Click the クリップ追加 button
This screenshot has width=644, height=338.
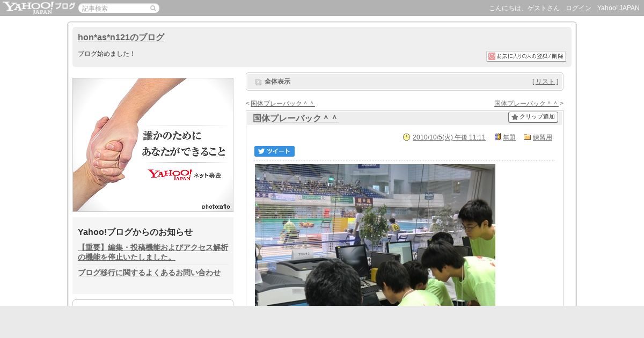[x=533, y=117]
